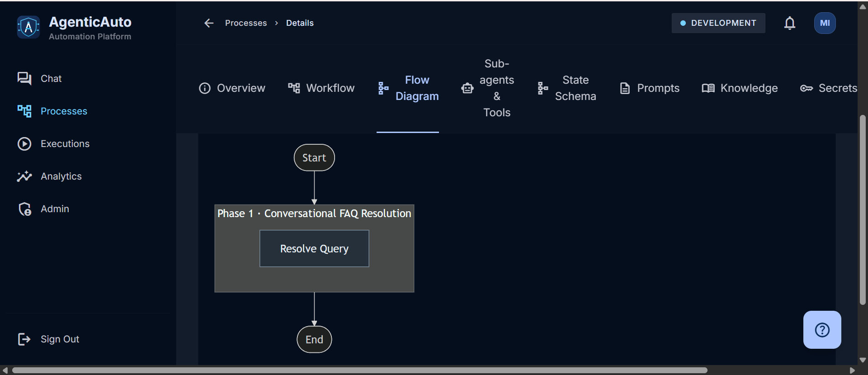Screen dimensions: 868x375
Task: Click the Admin shield icon
Action: tap(24, 209)
